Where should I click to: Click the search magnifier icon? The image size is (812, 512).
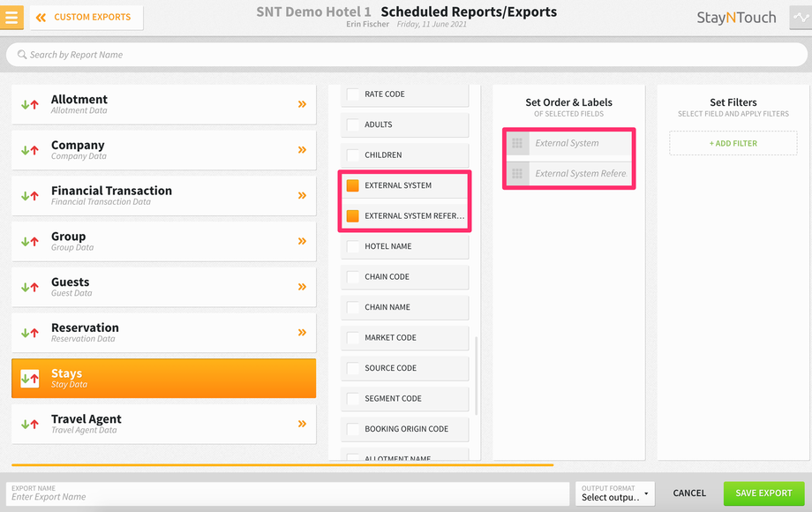coord(22,55)
